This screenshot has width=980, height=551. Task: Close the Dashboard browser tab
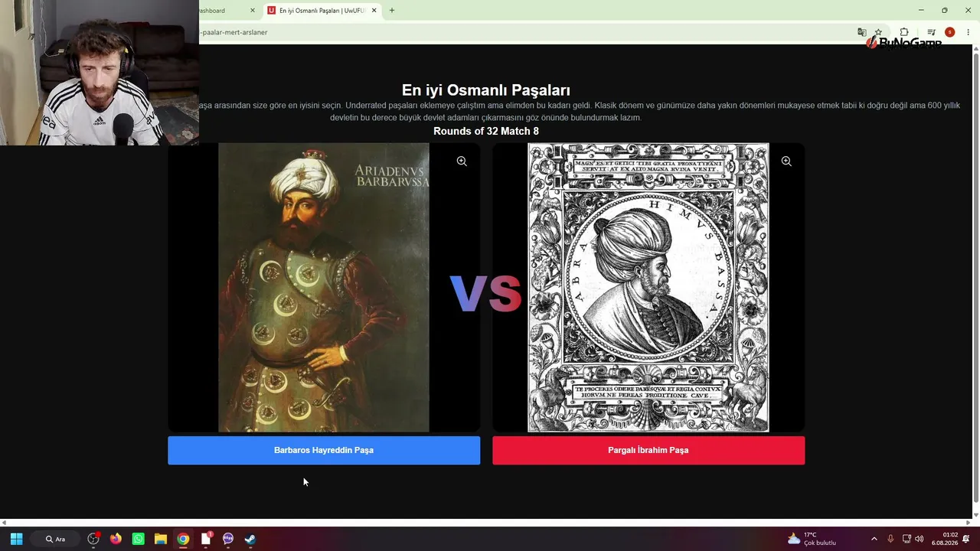253,11
